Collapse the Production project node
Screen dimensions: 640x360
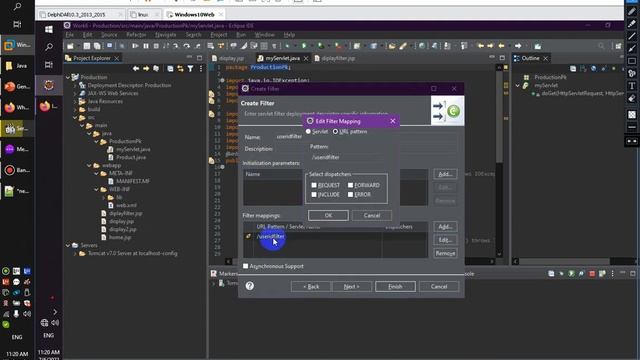coord(68,77)
